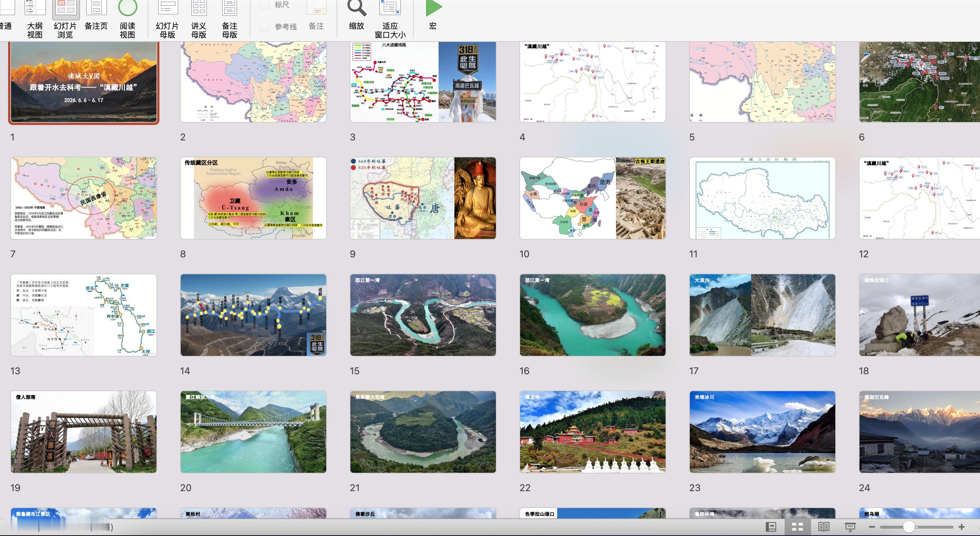The width and height of the screenshot is (980, 536).
Task: Click the Normal view icon in status bar
Action: tap(771, 527)
